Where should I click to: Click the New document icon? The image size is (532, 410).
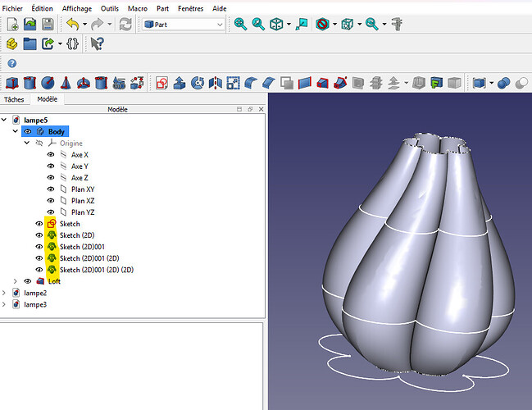coord(12,25)
